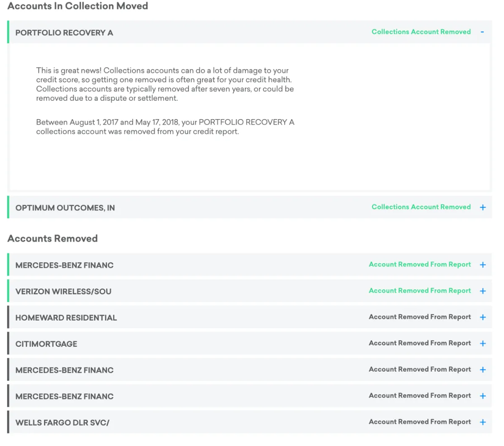This screenshot has width=504, height=446.
Task: Click Account Removed From Report beside WELLS FARGO
Action: pyautogui.click(x=420, y=422)
